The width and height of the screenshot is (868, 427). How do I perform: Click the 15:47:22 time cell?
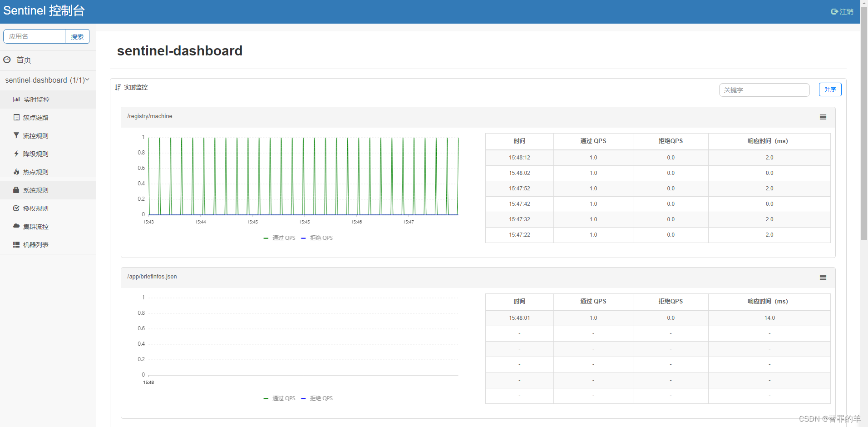click(519, 235)
